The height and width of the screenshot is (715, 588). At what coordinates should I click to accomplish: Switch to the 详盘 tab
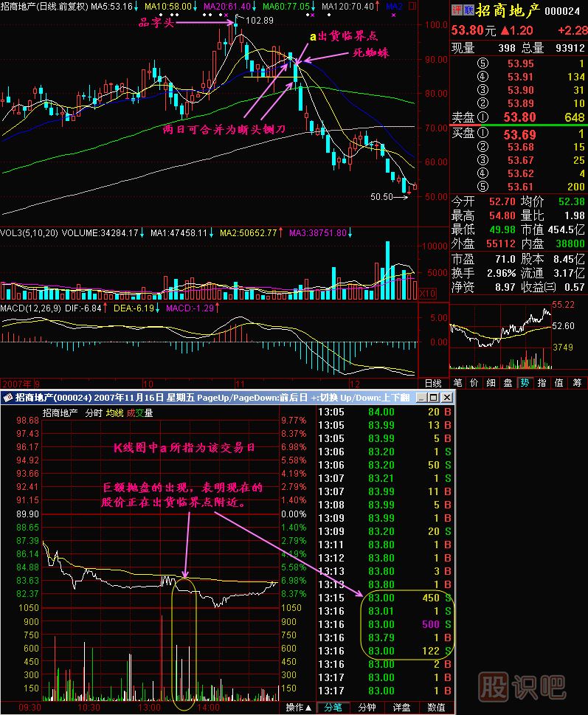[403, 708]
